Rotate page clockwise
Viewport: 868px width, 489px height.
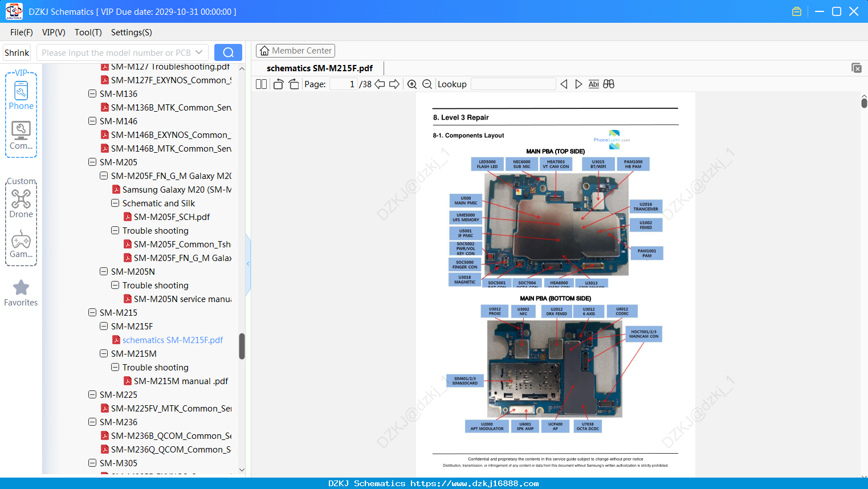pos(294,84)
